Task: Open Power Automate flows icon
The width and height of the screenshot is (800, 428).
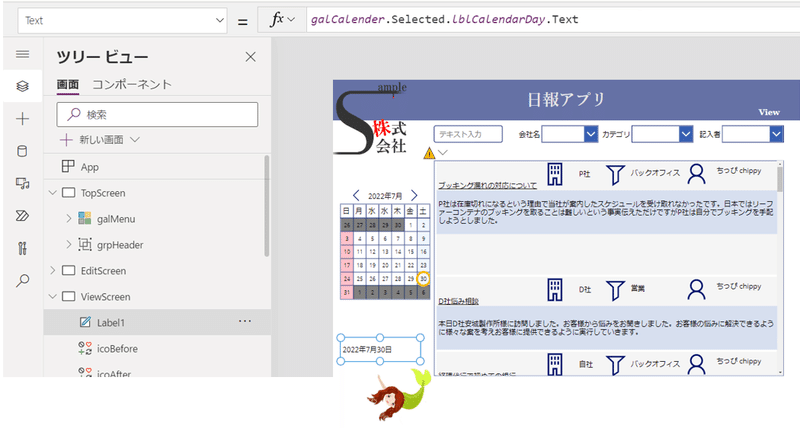Action: tap(22, 216)
